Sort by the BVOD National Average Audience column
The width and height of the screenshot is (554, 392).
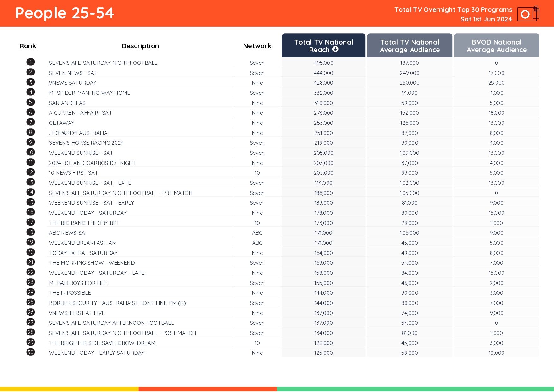[x=496, y=45]
